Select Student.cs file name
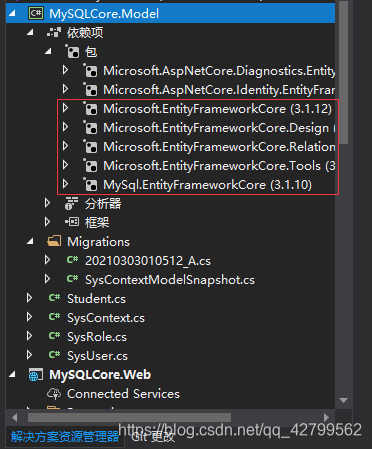The height and width of the screenshot is (449, 372). click(x=97, y=299)
